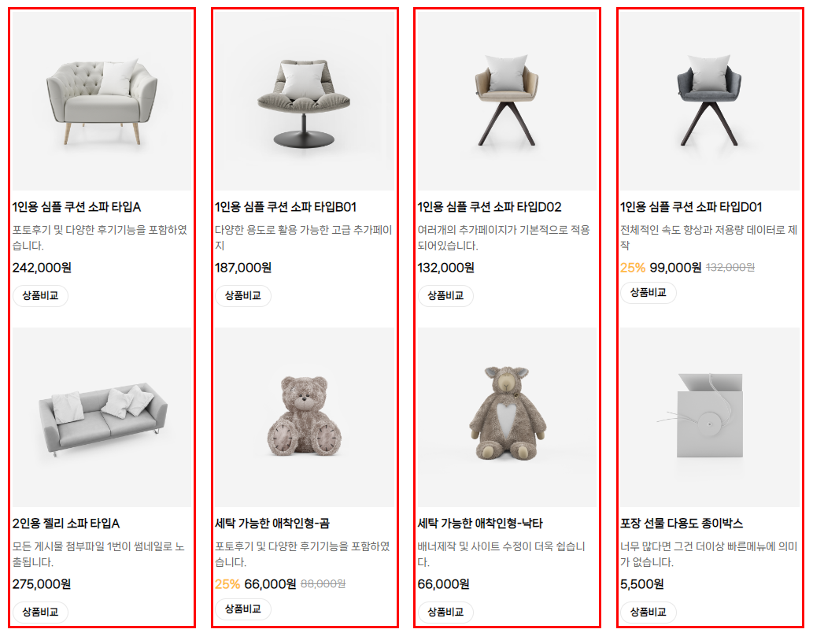Screen dimensions: 813x644
Task: Open the 포장 선물 다용도 종이박스 title
Action: point(682,524)
